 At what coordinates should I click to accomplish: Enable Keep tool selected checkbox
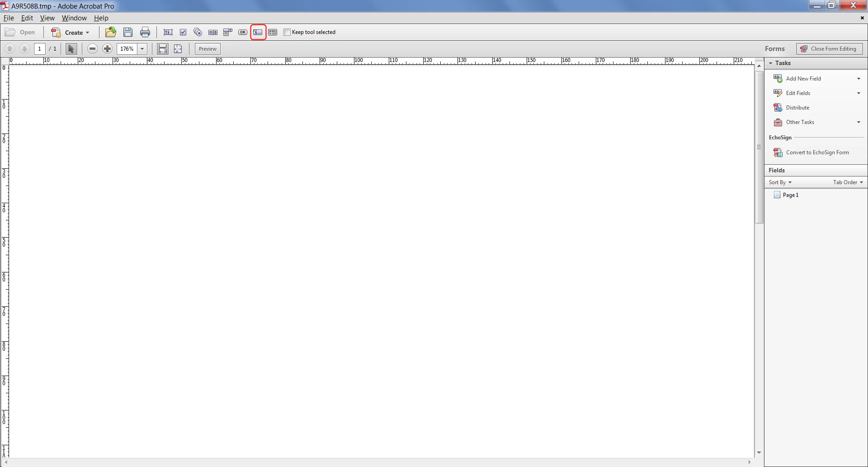pyautogui.click(x=287, y=32)
